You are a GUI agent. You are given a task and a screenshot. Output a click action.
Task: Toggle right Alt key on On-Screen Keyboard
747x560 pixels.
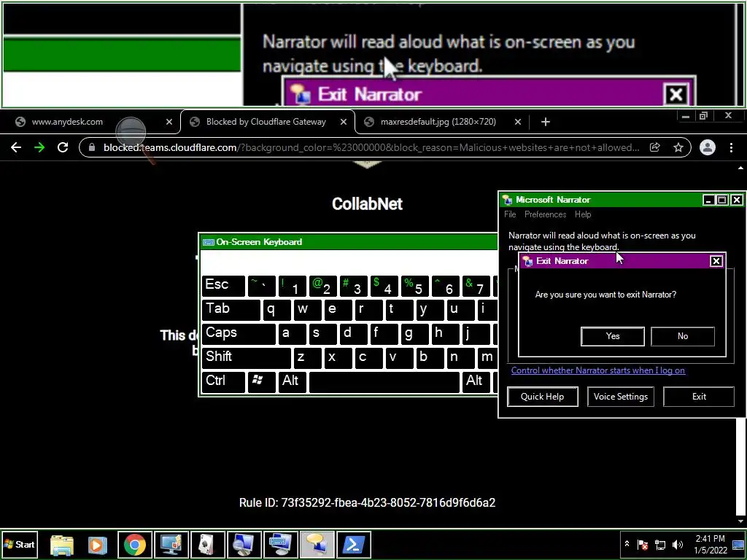(x=475, y=382)
